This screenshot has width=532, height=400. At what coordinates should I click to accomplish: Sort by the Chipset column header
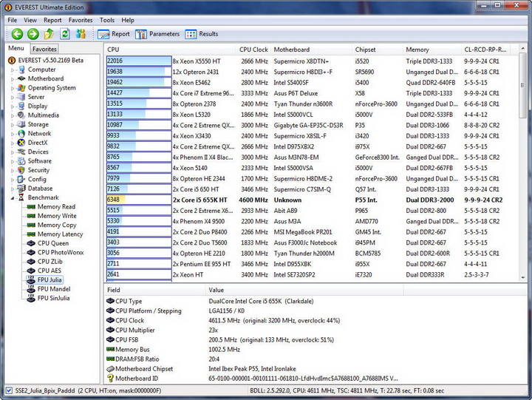pos(378,50)
